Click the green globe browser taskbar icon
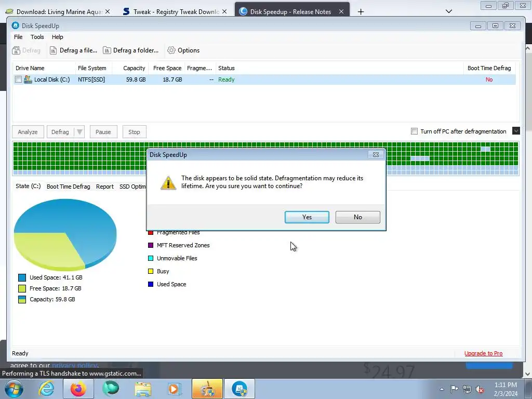Screen dimensions: 532x399 (111, 389)
